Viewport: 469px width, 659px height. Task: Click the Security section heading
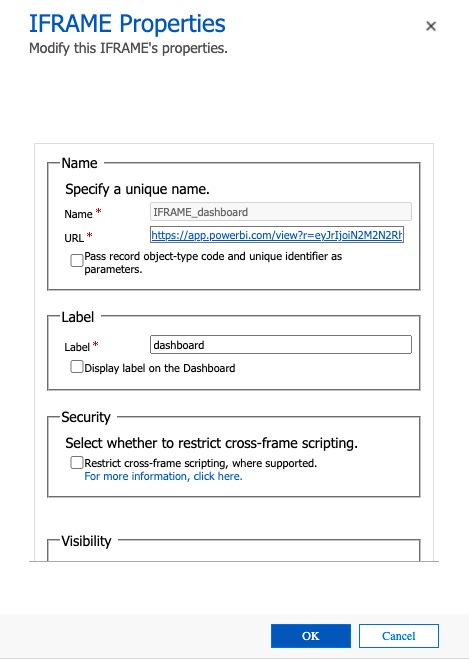coord(86,417)
